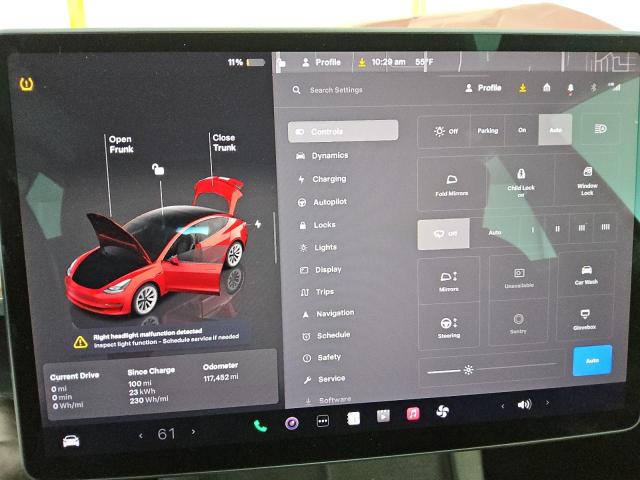Set exterior lights to Auto
The image size is (640, 480).
pyautogui.click(x=556, y=130)
